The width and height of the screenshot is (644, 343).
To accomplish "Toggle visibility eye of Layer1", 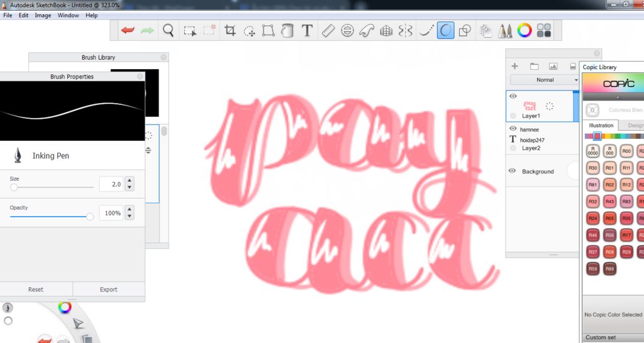I will (513, 96).
